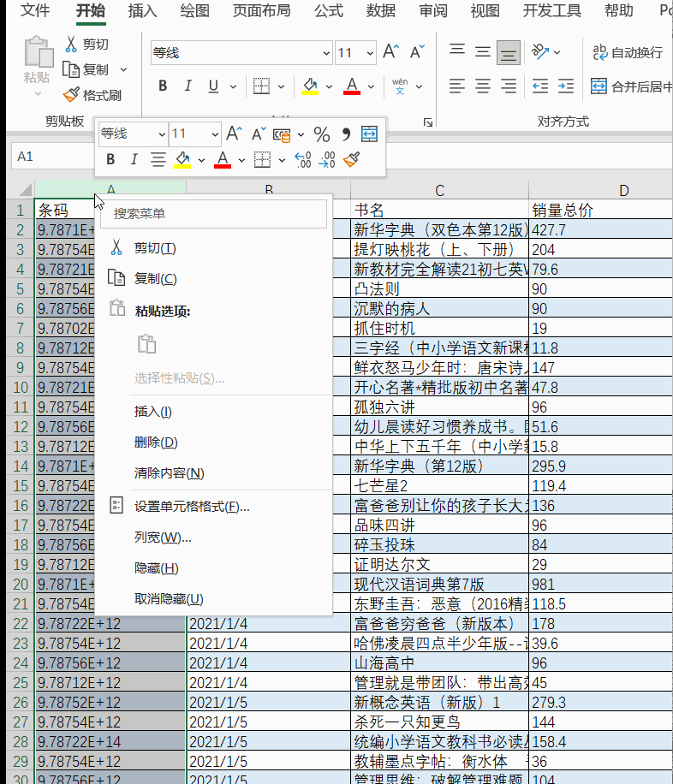
Task: Click the Format Painter (格式刷) in ribbon
Action: click(92, 95)
